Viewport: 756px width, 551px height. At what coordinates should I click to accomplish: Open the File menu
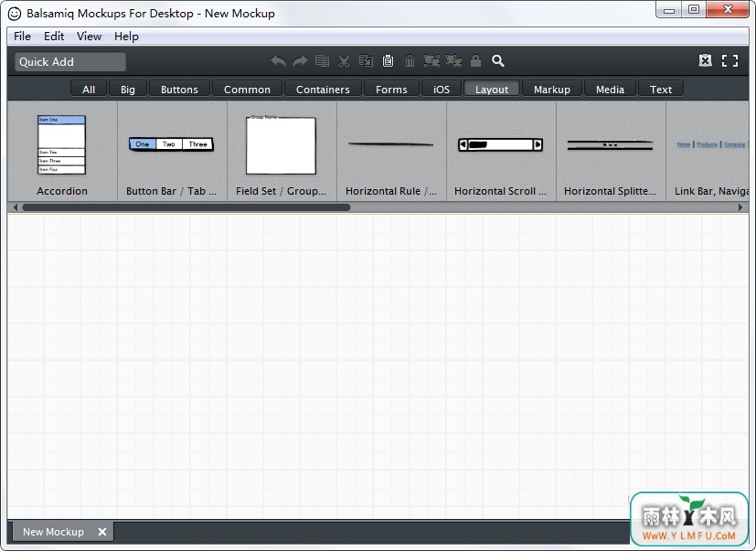click(x=22, y=37)
